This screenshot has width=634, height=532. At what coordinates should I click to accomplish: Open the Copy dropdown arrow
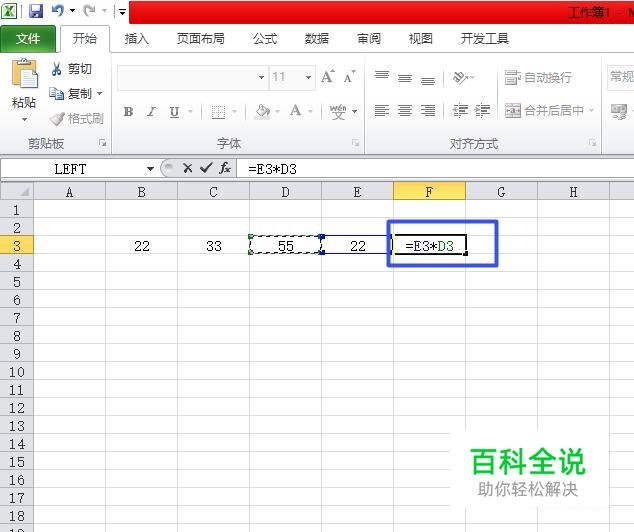click(x=99, y=94)
